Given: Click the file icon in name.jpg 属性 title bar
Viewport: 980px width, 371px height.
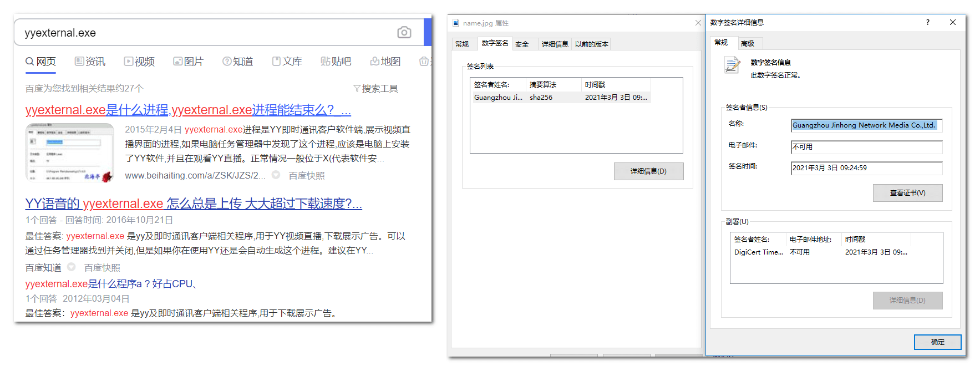Looking at the screenshot, I should click(456, 23).
